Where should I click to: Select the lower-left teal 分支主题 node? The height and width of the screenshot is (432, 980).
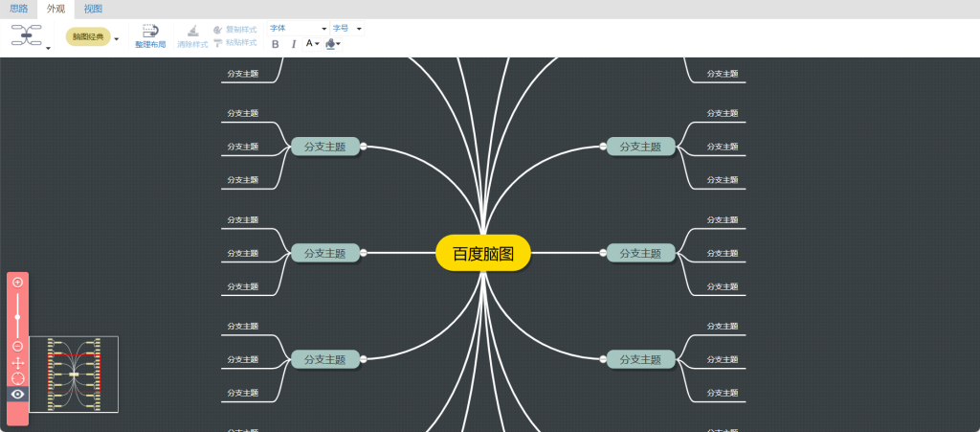(325, 359)
